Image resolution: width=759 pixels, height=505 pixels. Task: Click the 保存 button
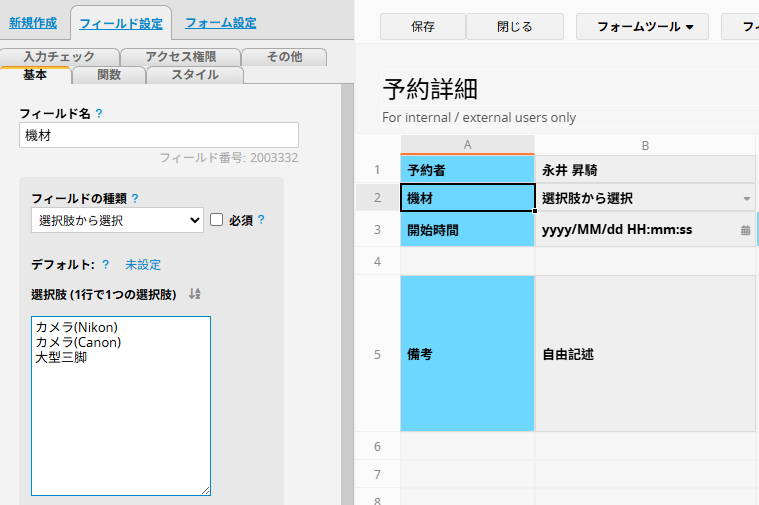tap(422, 26)
